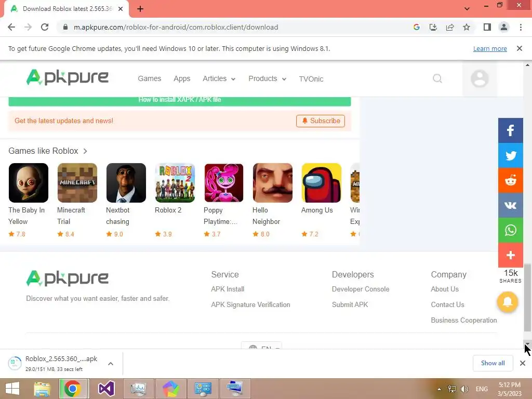Expand the Games like Roblox arrow

pyautogui.click(x=85, y=151)
